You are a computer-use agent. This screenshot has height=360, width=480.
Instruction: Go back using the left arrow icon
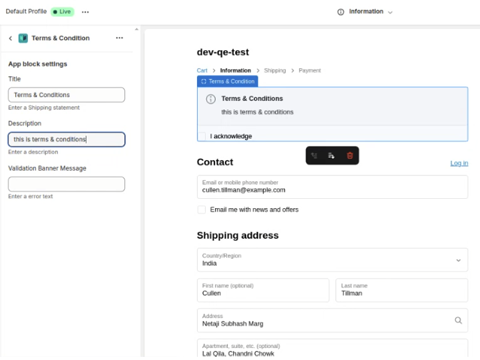(x=11, y=38)
